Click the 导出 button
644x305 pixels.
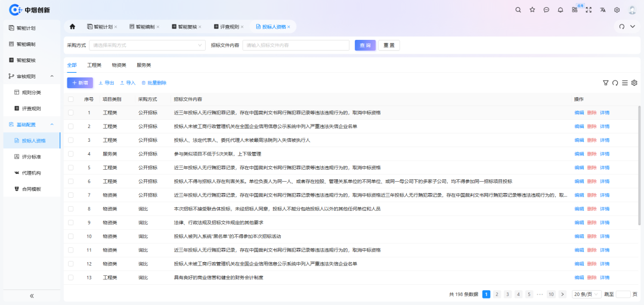click(106, 83)
